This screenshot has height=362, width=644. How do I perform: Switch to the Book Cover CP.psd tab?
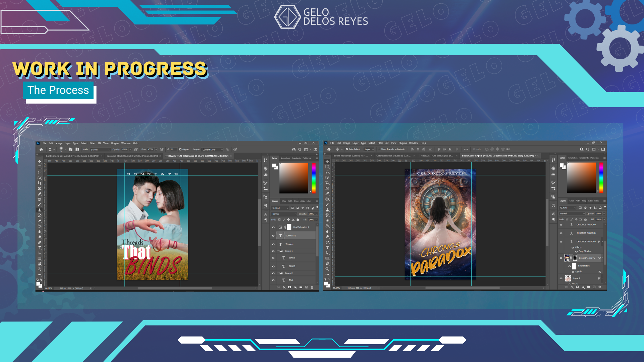point(498,156)
